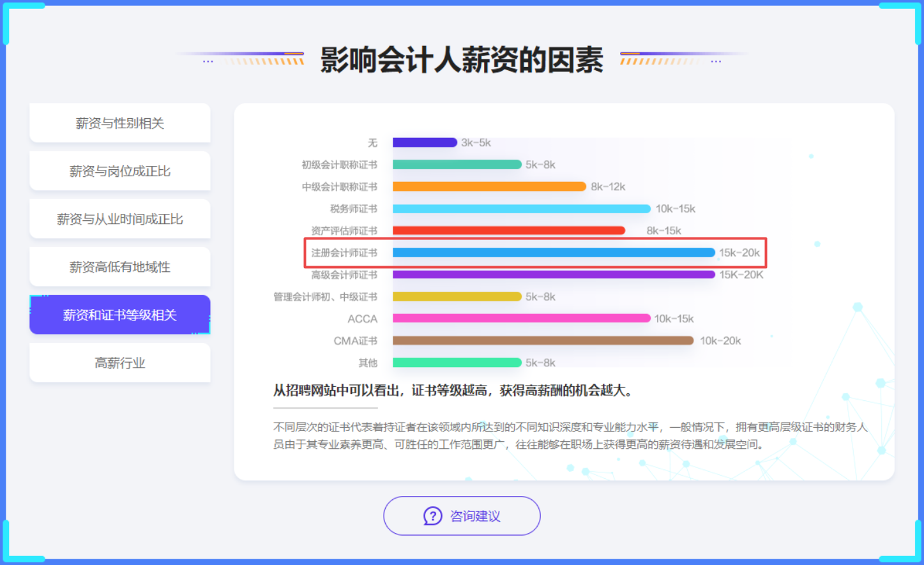Viewport: 924px width, 565px height.
Task: Click the red 资产评估师证书 bar
Action: coord(509,230)
